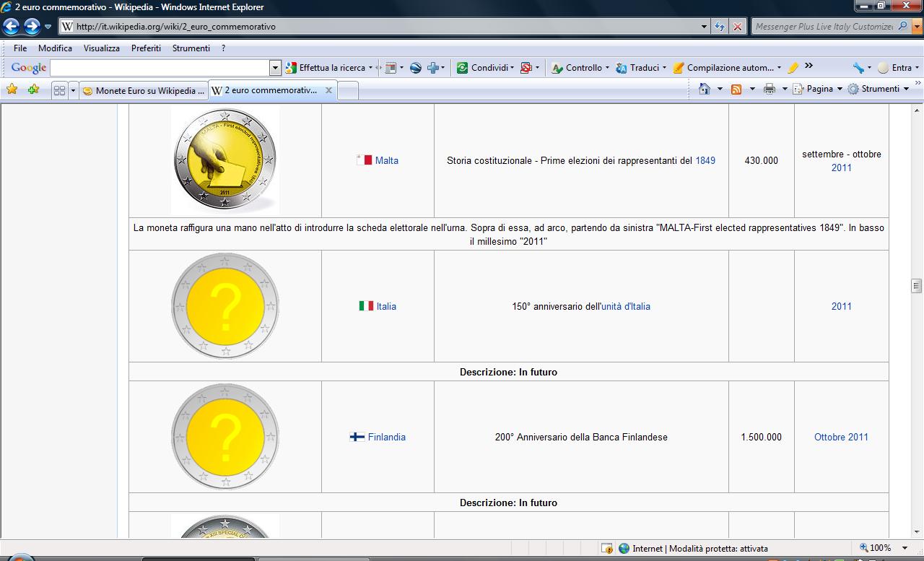Expand the Google search box dropdown
Image resolution: width=924 pixels, height=561 pixels.
[x=275, y=68]
